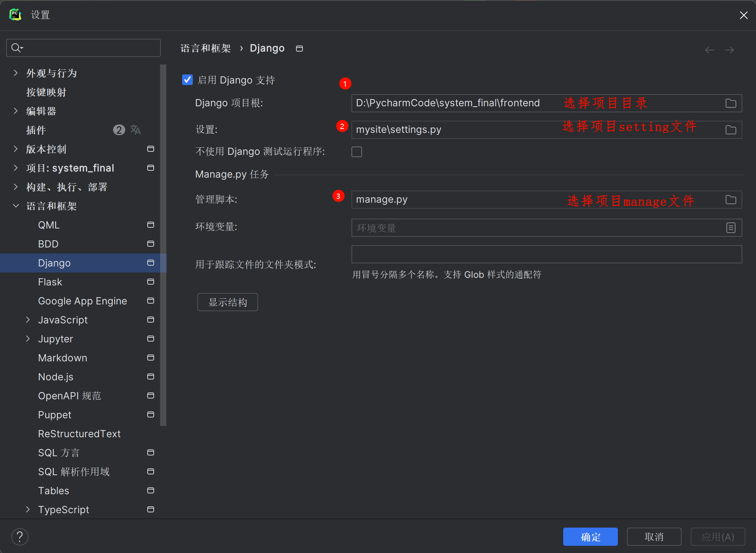This screenshot has height=553, width=756.
Task: Click the back navigation arrow
Action: tap(709, 50)
